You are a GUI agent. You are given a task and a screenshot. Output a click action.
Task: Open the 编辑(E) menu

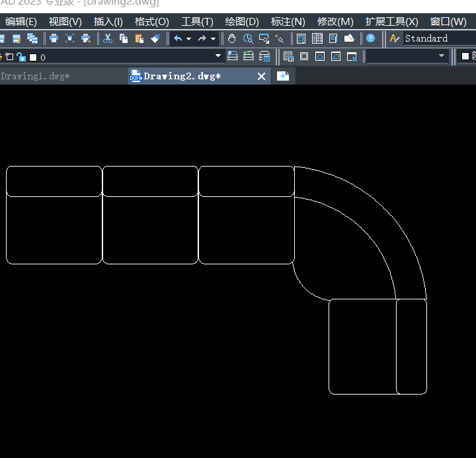pos(21,22)
